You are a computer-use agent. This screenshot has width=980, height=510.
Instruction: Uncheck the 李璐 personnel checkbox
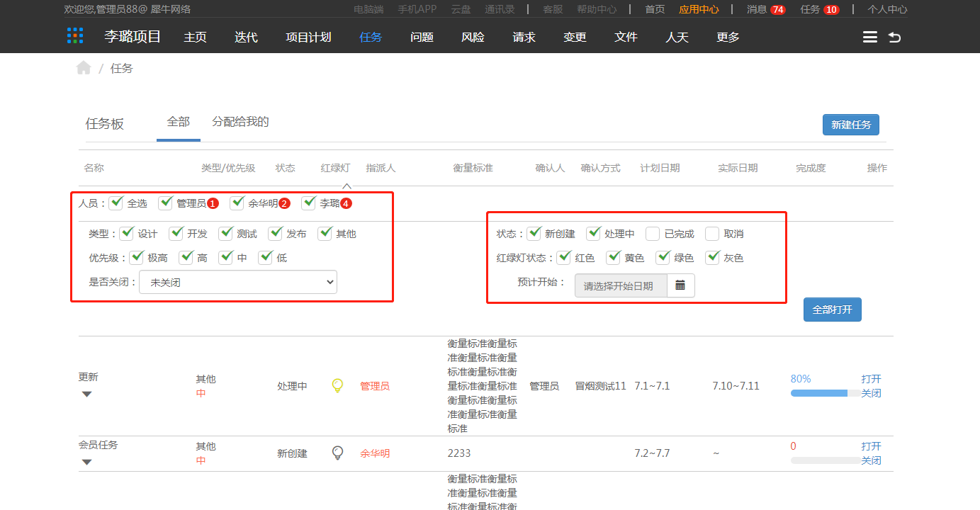tap(309, 203)
